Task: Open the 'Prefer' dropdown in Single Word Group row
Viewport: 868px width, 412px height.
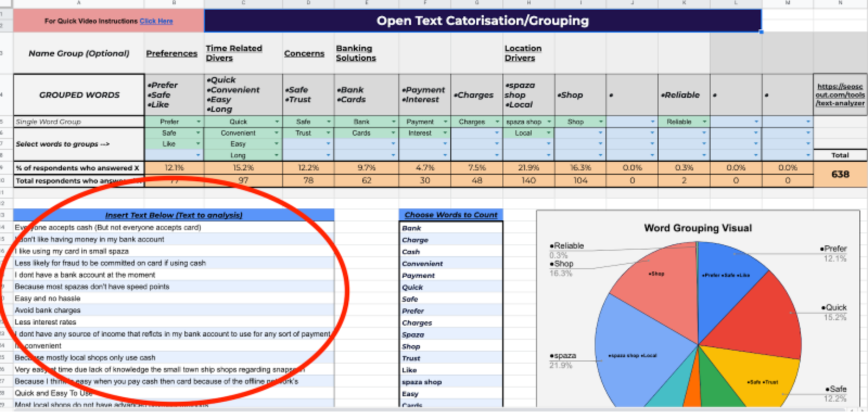Action: [174, 122]
